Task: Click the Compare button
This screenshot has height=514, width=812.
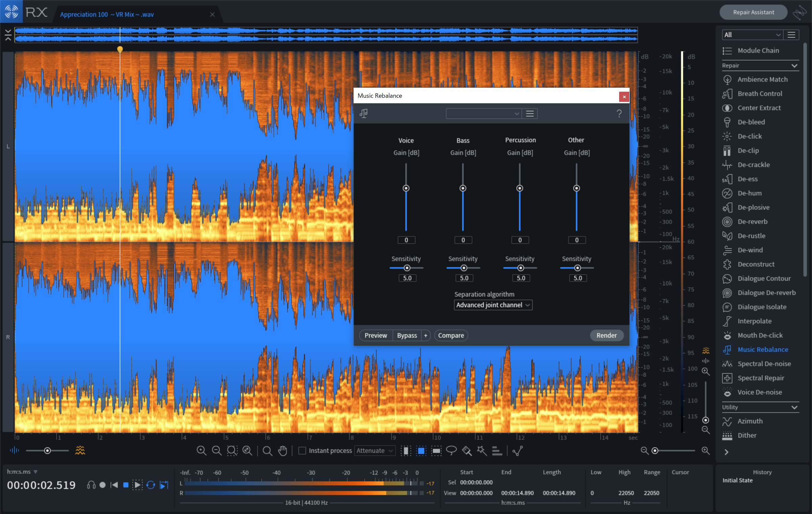Action: (x=451, y=335)
